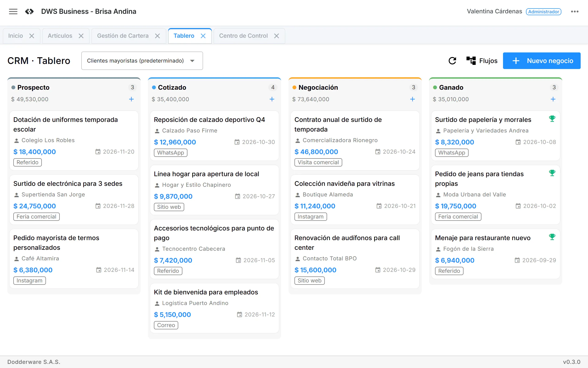Switch to the Artículos tab
The height and width of the screenshot is (368, 588).
click(x=60, y=36)
